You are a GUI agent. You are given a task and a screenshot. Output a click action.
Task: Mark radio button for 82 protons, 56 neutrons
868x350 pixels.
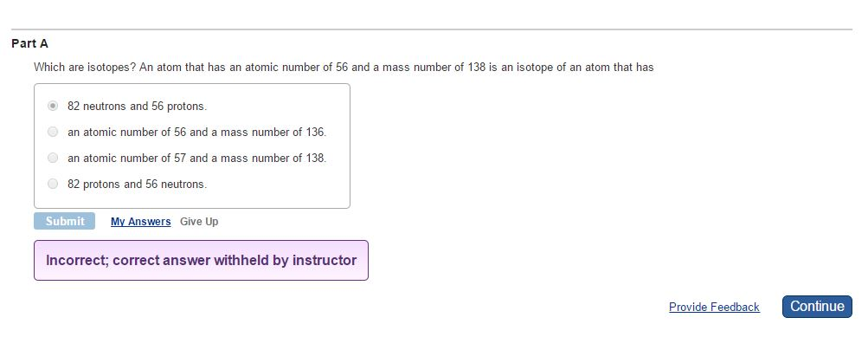[x=53, y=184]
